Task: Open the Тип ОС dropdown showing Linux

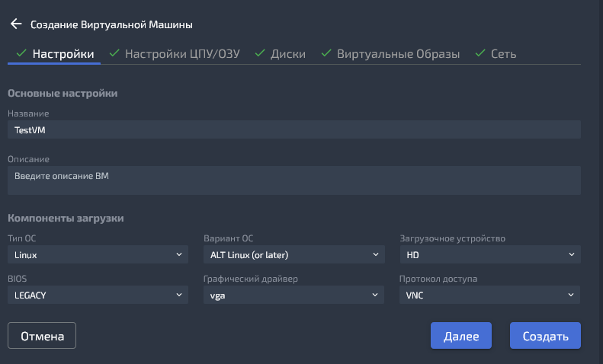Action: (x=98, y=254)
